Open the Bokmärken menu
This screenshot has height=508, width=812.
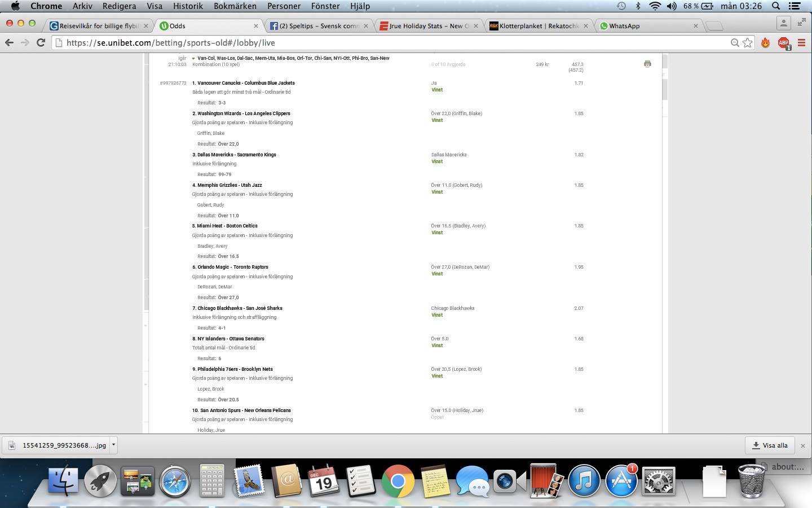pos(235,6)
